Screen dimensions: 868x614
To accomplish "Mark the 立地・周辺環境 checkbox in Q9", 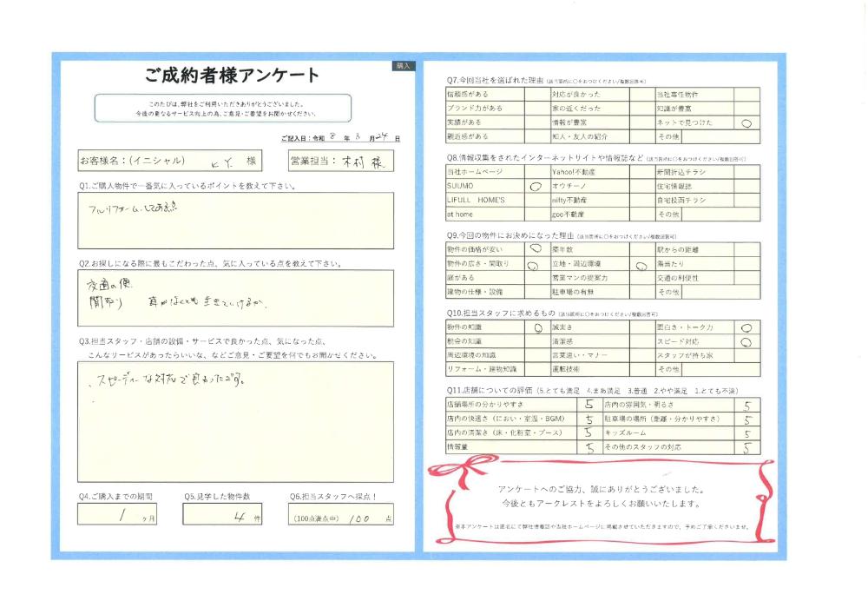I will coord(641,264).
